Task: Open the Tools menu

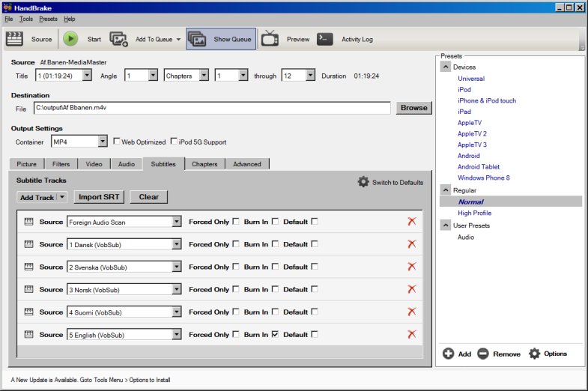Action: pyautogui.click(x=26, y=19)
